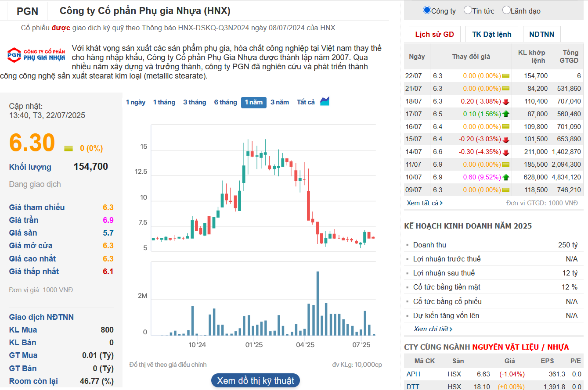This screenshot has width=588, height=390.
Task: Click the company heading Công ty Cổ phần Phụ gia Nhựa (HNX)
Action: pyautogui.click(x=145, y=11)
